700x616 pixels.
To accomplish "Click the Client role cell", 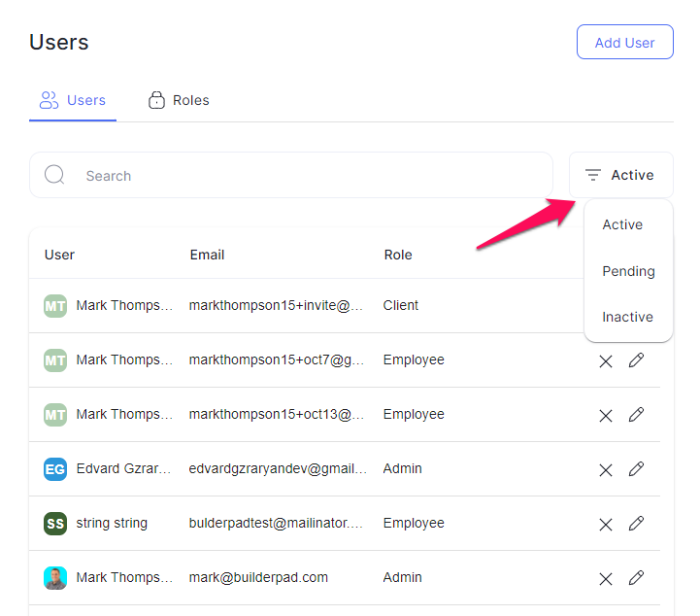I will pos(400,305).
